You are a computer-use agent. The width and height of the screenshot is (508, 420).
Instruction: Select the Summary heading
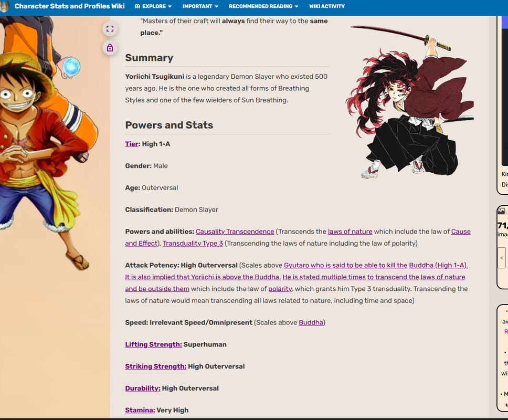149,58
